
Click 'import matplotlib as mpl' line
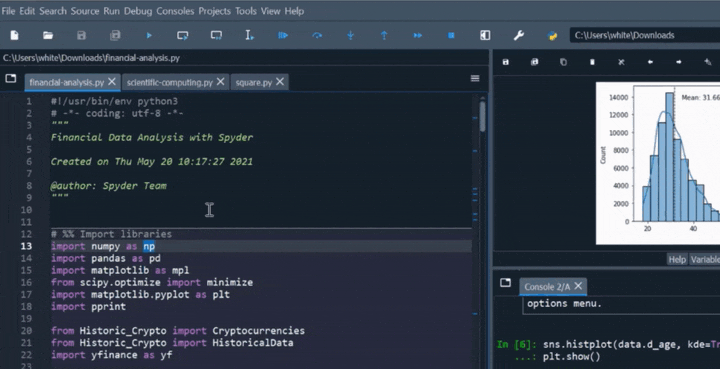click(x=120, y=270)
